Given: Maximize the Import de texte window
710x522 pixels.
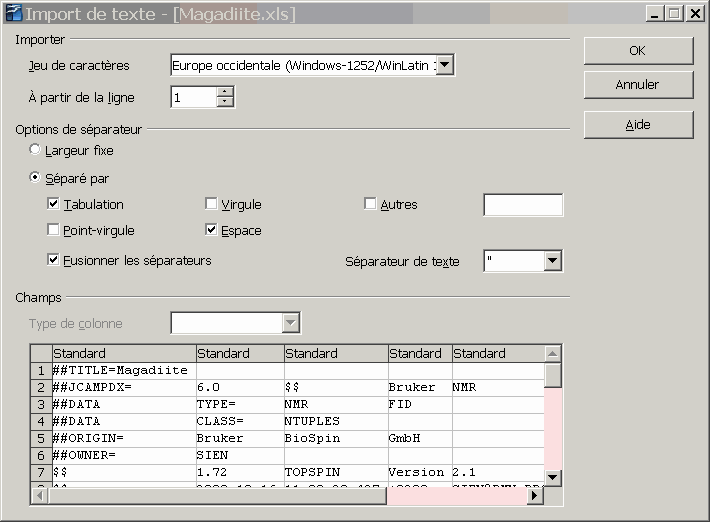Looking at the screenshot, I should 674,14.
